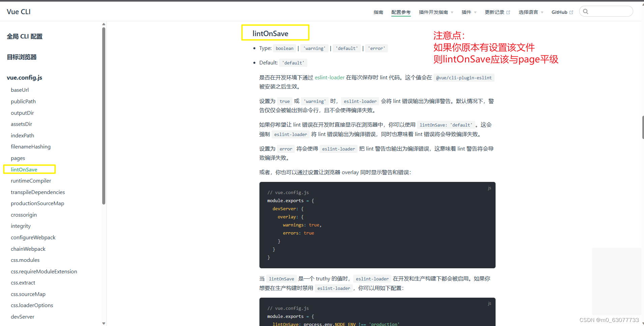The width and height of the screenshot is (644, 326).
Task: Open the 配置参考 nav item
Action: pos(401,12)
